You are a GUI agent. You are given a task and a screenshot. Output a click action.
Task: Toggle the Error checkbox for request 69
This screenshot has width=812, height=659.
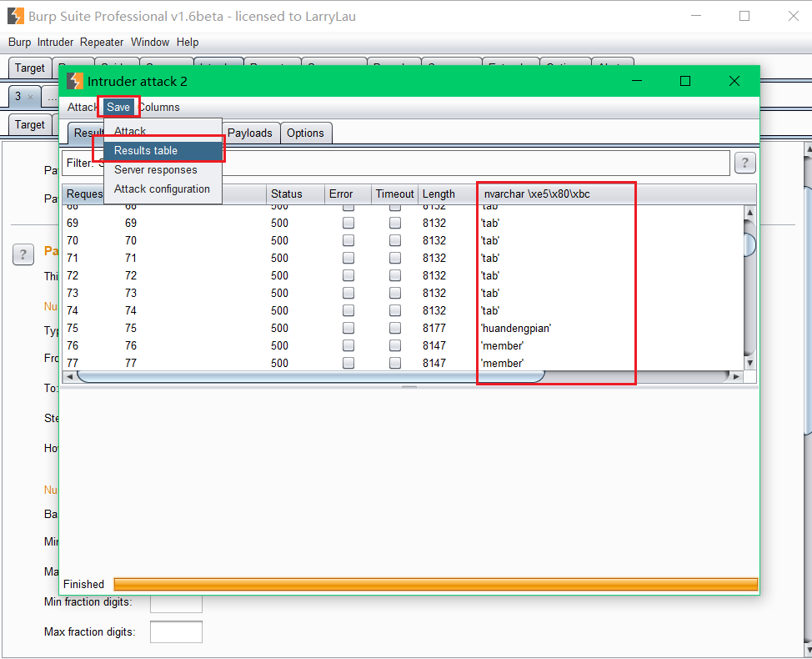coord(348,222)
